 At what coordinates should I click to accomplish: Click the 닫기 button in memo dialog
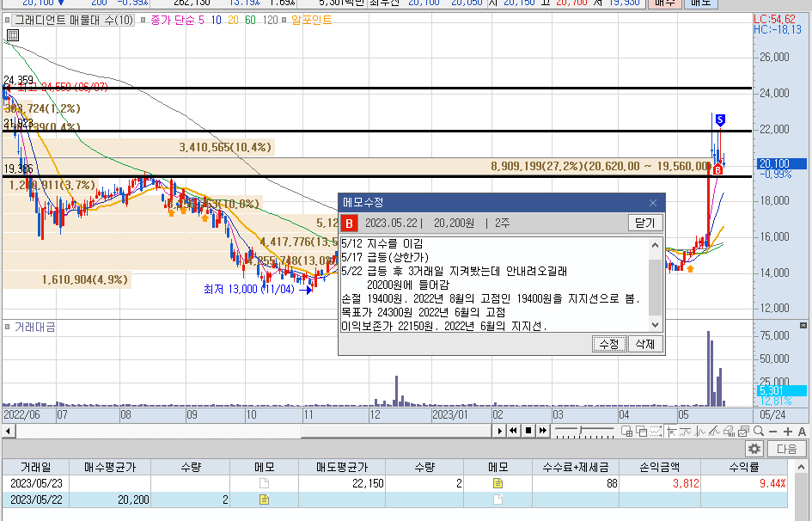[645, 224]
